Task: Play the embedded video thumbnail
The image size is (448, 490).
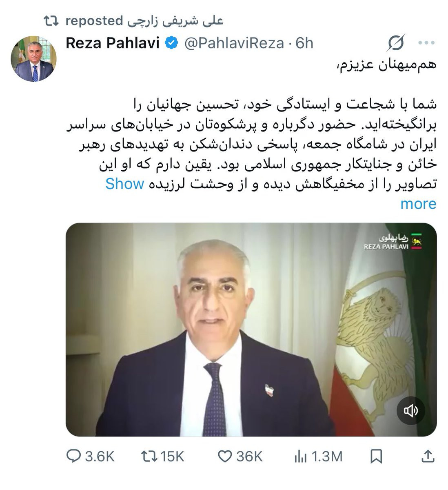Action: (x=251, y=330)
